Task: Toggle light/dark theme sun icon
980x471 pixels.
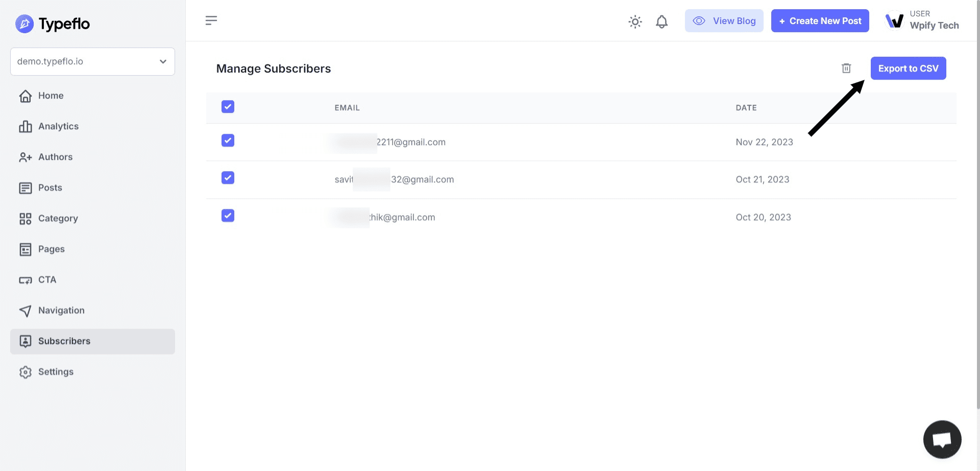Action: click(x=635, y=21)
